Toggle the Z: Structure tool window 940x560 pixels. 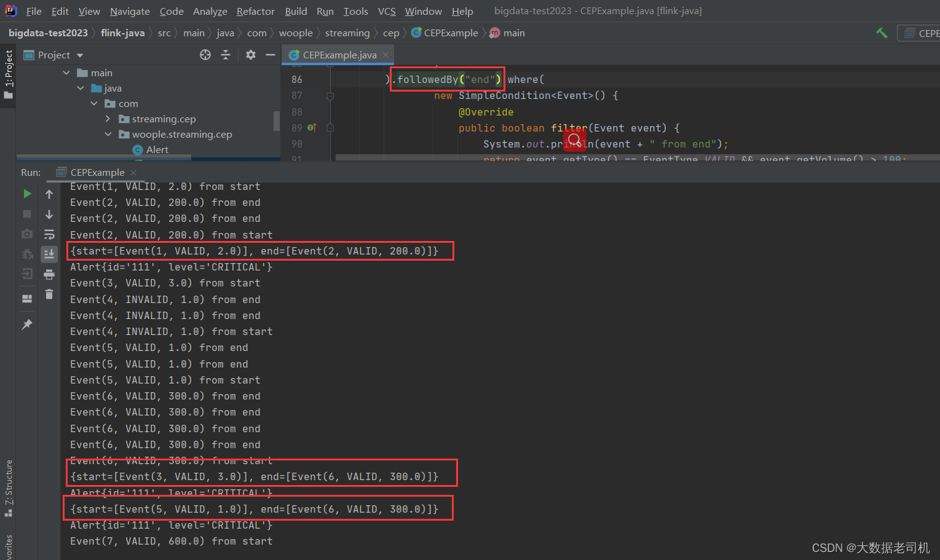[x=8, y=488]
